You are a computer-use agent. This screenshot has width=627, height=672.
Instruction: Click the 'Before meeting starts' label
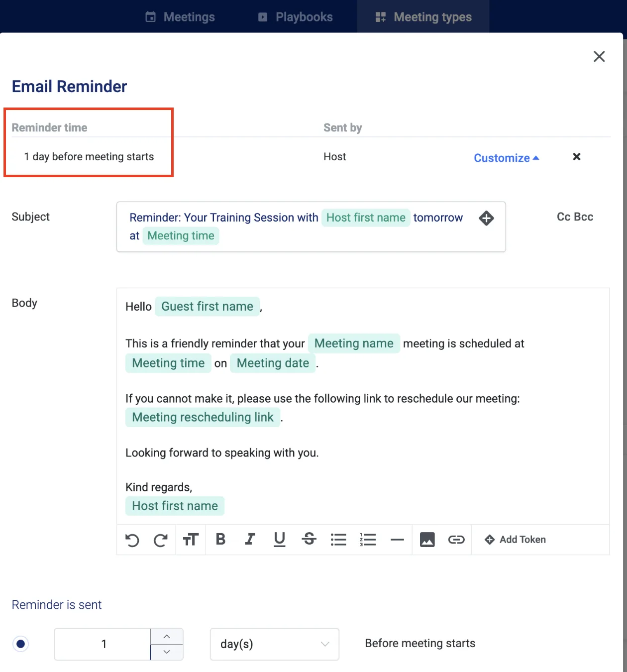420,643
